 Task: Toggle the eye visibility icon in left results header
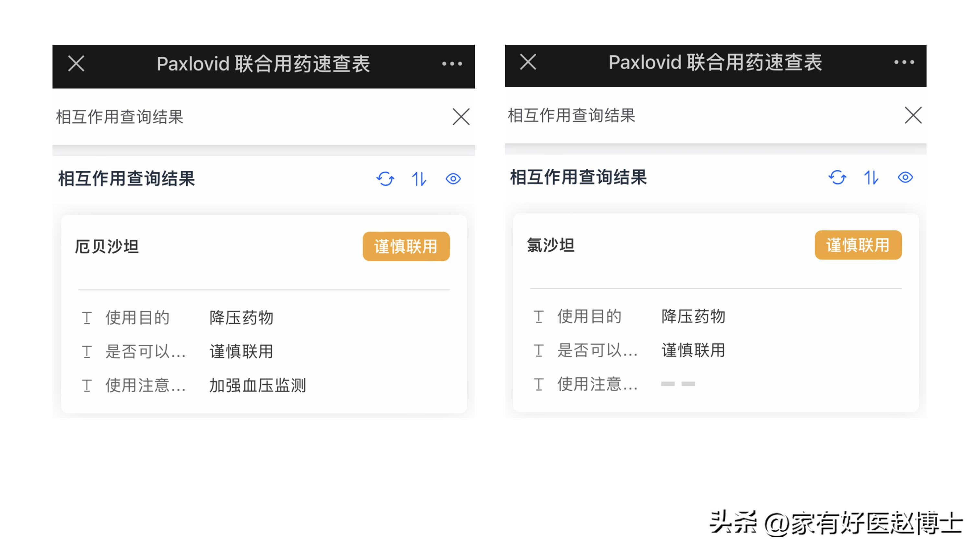453,179
